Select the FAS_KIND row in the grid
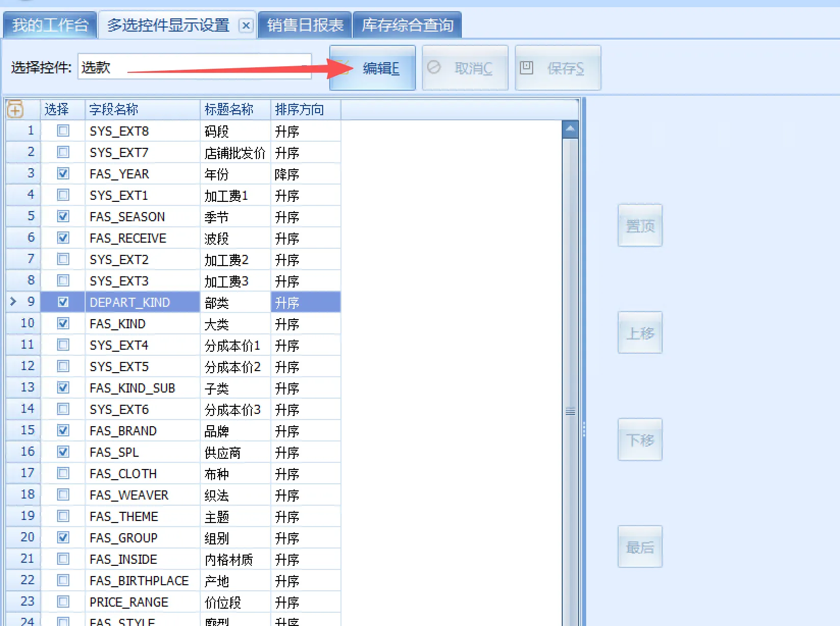Screen dimensions: 840x626 point(143,323)
